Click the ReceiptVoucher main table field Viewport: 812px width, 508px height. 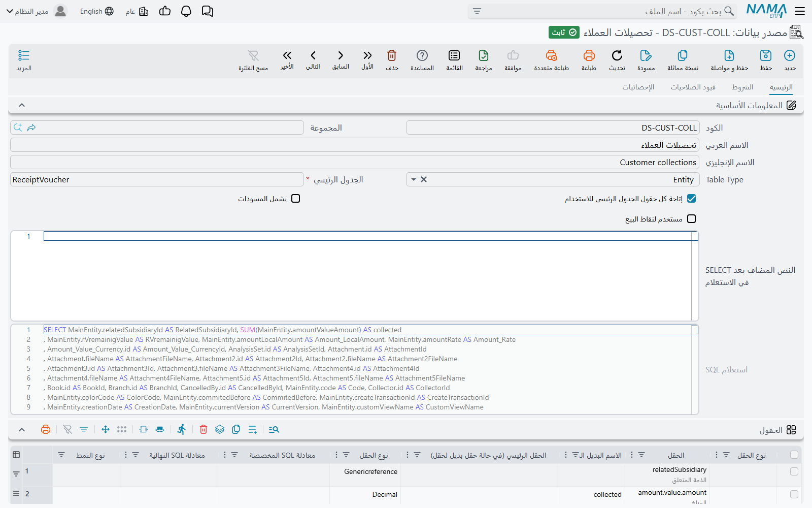tap(157, 179)
